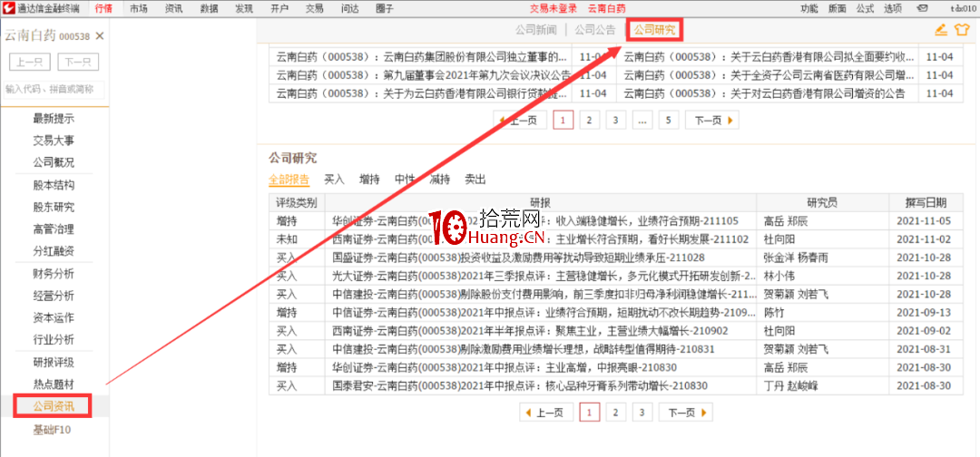Open announcement 第九届董事会2021年第九次会议决议公告

424,75
